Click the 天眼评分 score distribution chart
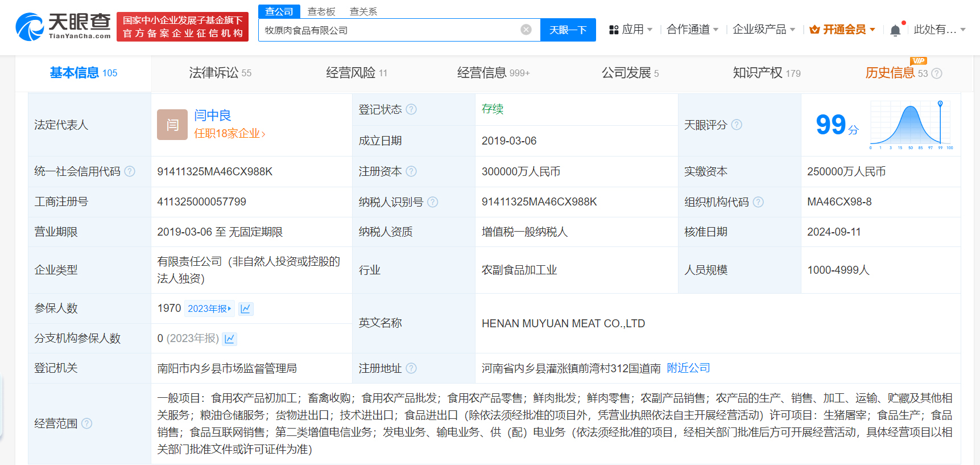980x465 pixels. (x=911, y=125)
